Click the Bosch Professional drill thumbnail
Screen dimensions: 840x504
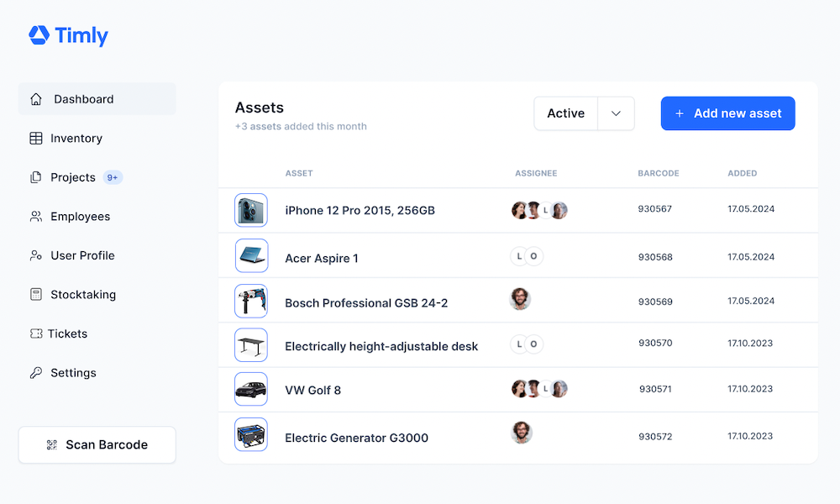pyautogui.click(x=251, y=300)
